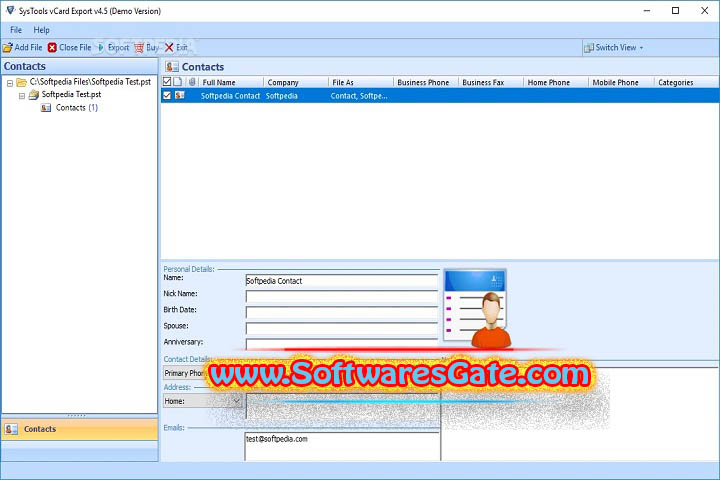The width and height of the screenshot is (720, 480).
Task: Click the folder icon for C:\Softpedia Files path
Action: click(x=21, y=82)
